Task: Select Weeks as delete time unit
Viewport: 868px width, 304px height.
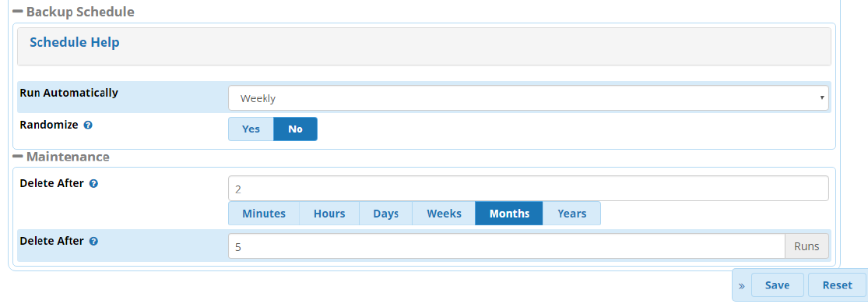Action: (x=444, y=214)
